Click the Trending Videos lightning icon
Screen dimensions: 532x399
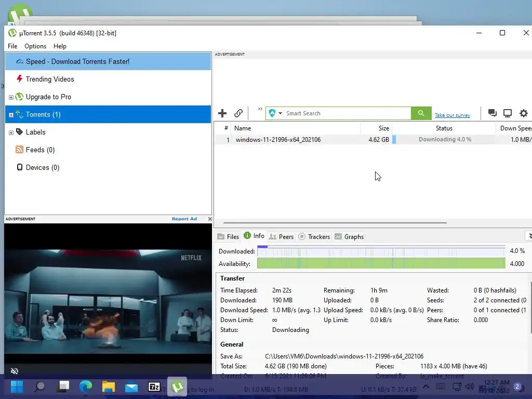20,79
